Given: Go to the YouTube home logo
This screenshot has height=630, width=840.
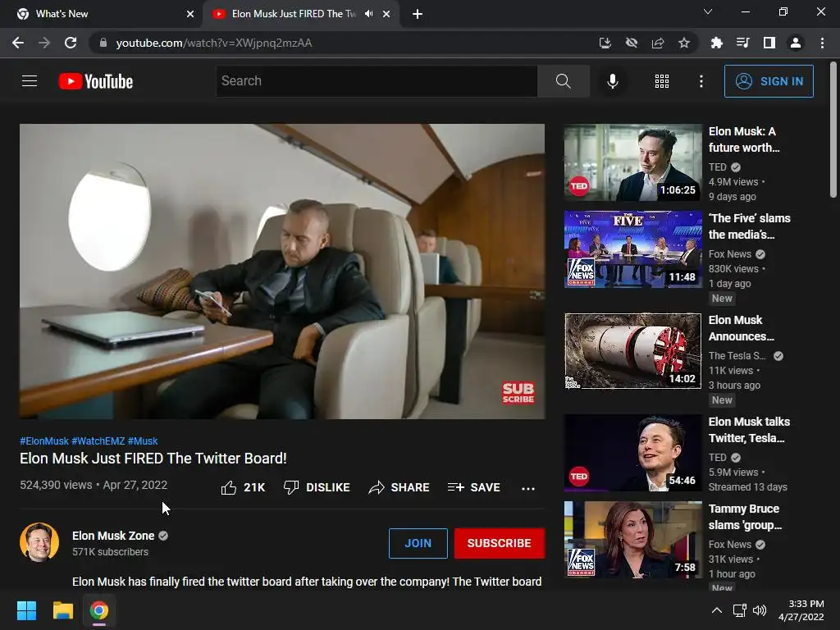Looking at the screenshot, I should click(96, 81).
